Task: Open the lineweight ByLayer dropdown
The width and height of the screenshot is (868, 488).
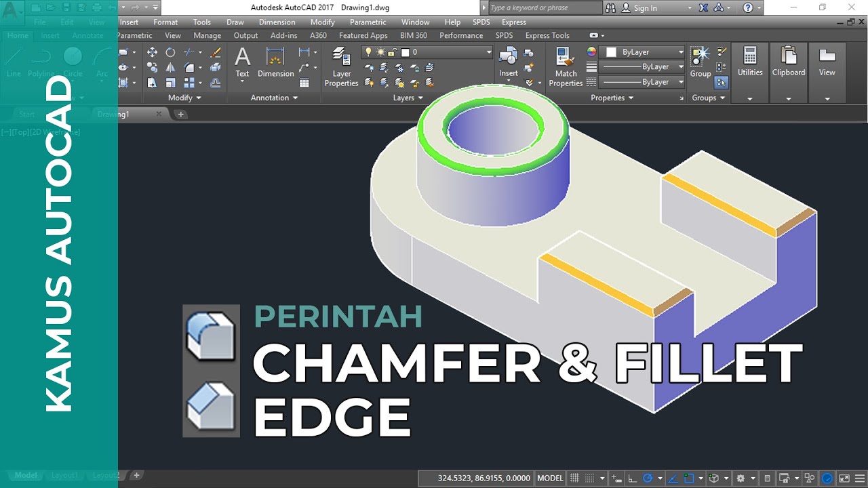Action: [x=681, y=67]
